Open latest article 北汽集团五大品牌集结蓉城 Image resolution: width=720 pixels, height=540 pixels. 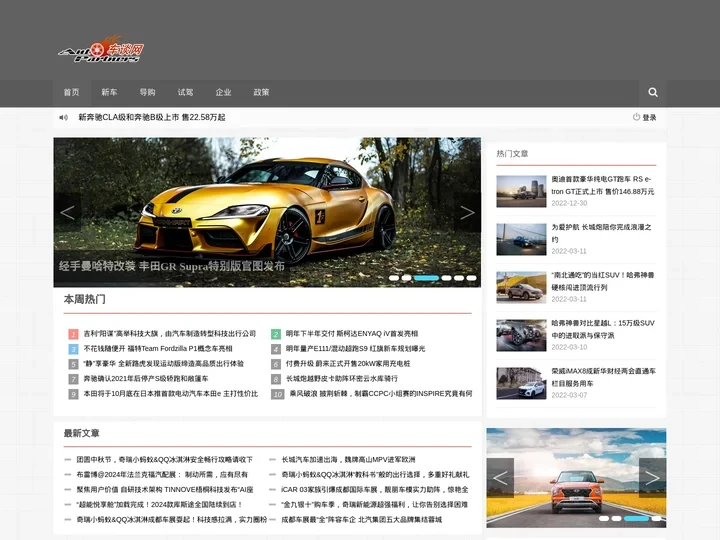(x=362, y=520)
